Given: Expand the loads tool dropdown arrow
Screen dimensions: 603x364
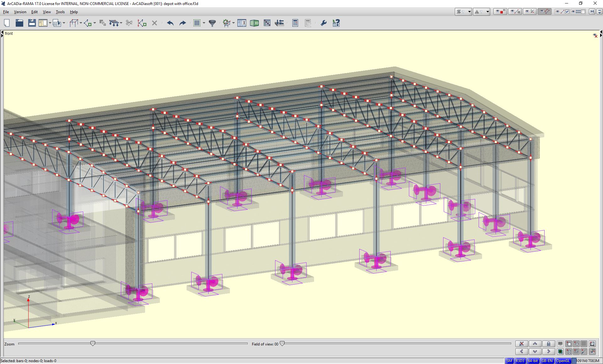Looking at the screenshot, I should [121, 23].
